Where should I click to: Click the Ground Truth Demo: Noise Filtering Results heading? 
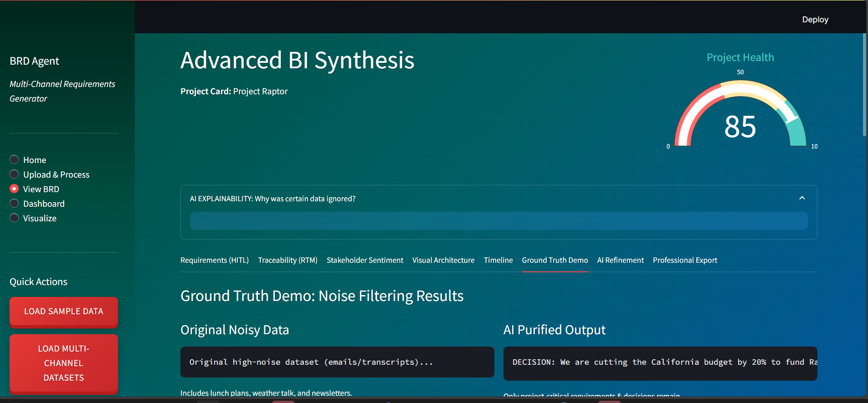(322, 296)
